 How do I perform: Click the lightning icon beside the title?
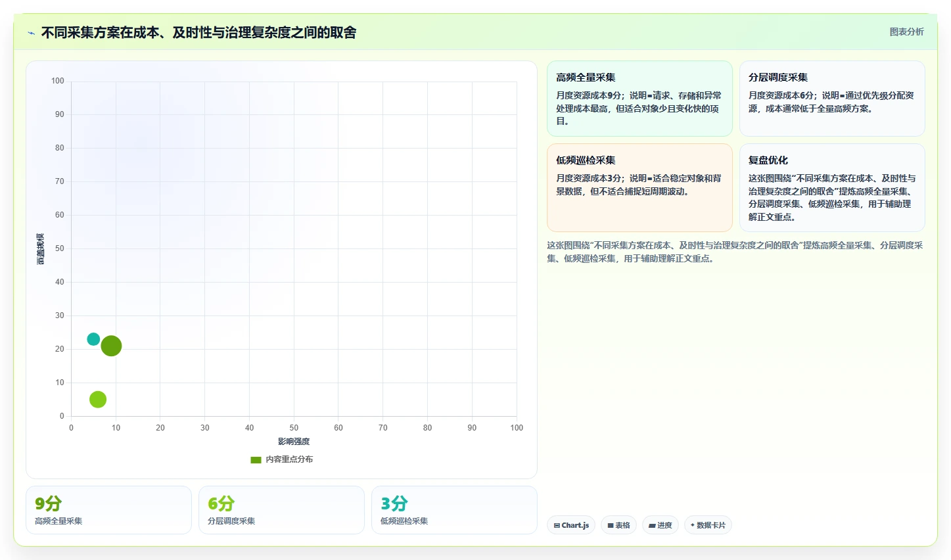coord(31,33)
